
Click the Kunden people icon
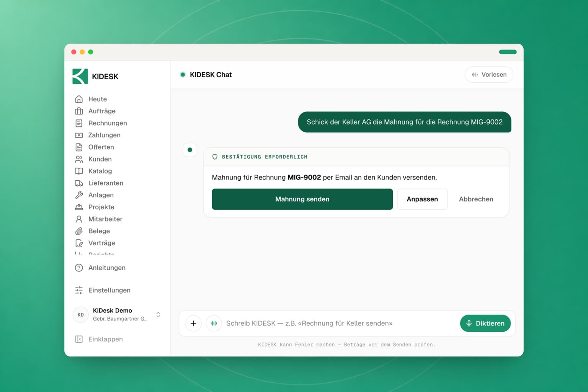click(x=79, y=159)
